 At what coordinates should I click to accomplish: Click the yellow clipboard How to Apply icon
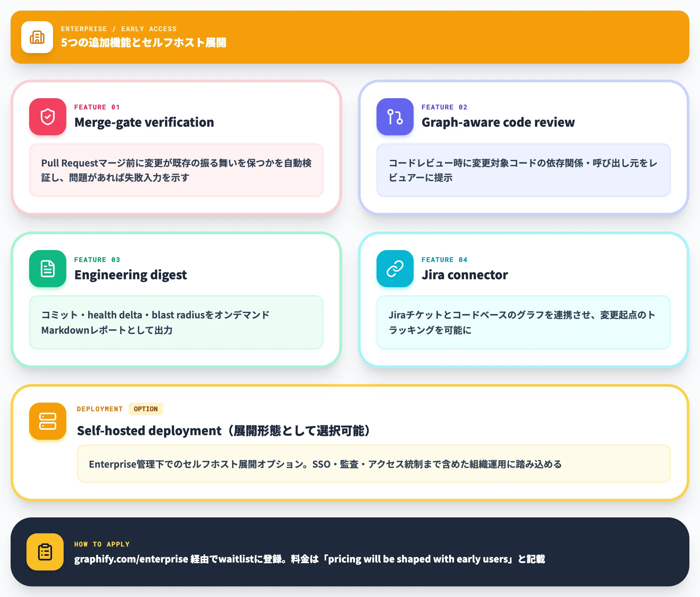click(45, 552)
